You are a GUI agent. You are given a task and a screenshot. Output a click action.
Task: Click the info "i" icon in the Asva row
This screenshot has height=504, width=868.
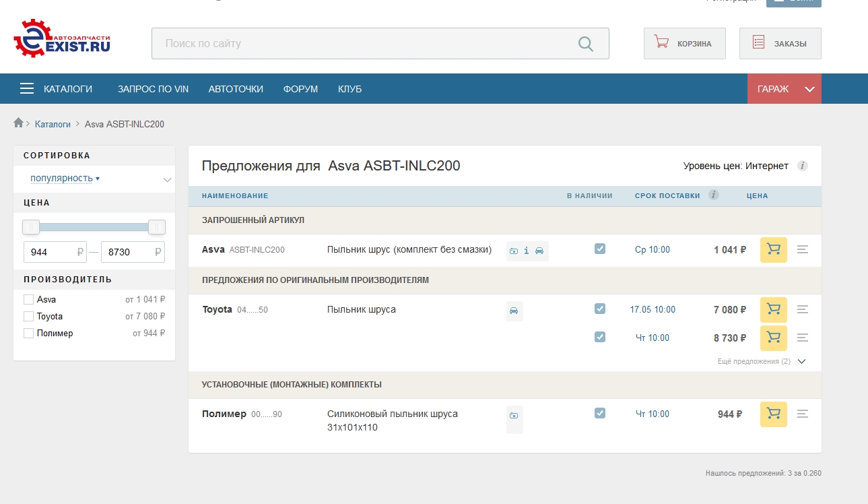[527, 251]
